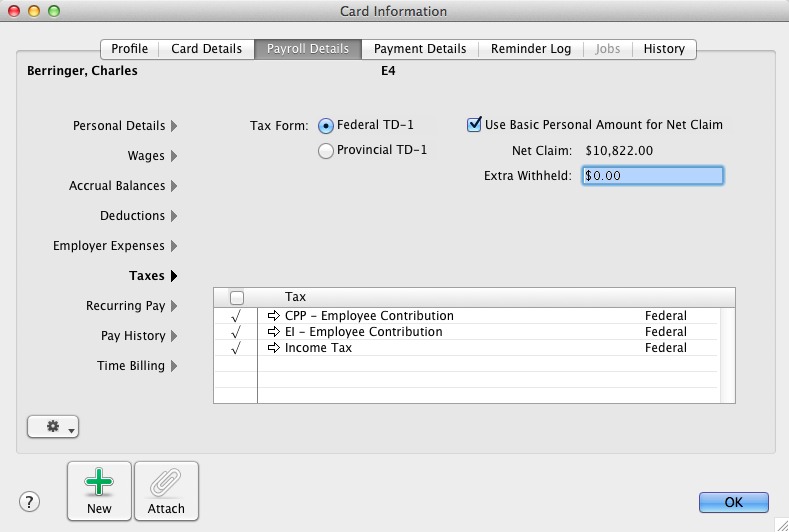Image resolution: width=789 pixels, height=532 pixels.
Task: Select the Provincial TD-1 radio button
Action: pyautogui.click(x=325, y=151)
